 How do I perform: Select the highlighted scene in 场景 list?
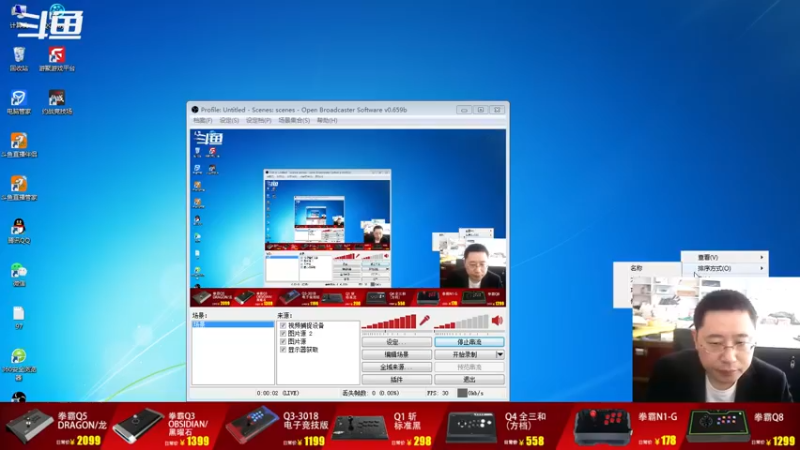coord(233,324)
